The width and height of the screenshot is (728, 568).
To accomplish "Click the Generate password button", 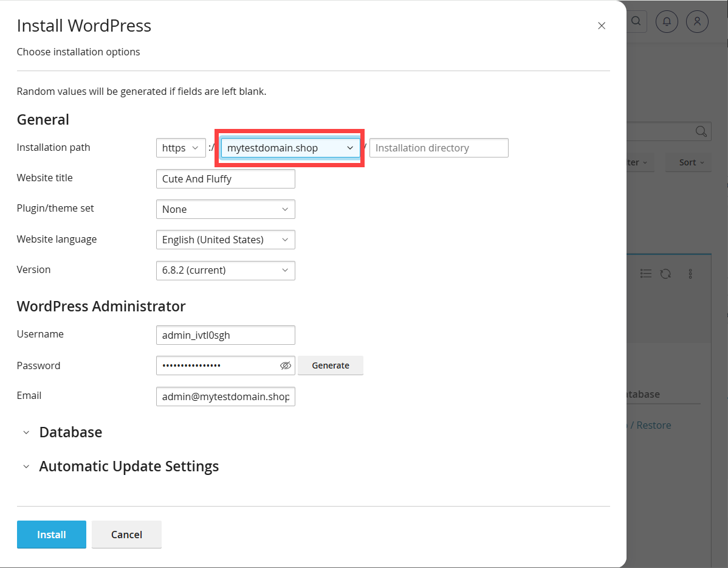I will (x=331, y=365).
